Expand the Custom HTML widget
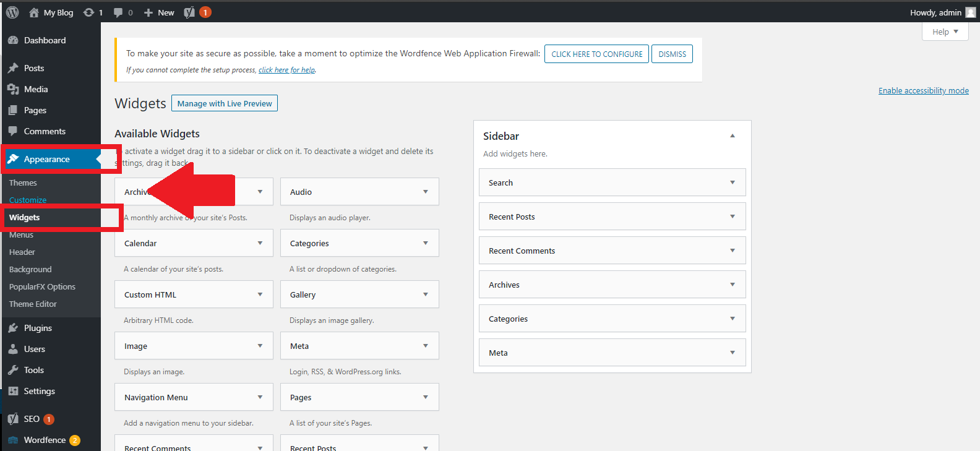This screenshot has width=980, height=451. pyautogui.click(x=260, y=294)
